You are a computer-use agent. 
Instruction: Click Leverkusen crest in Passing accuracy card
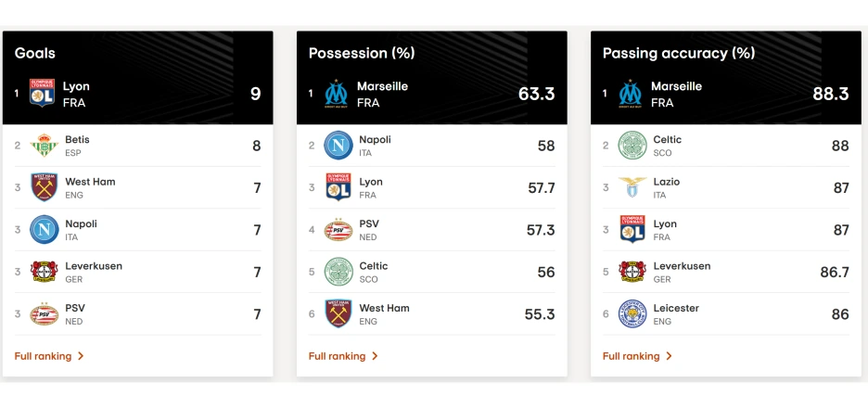pyautogui.click(x=632, y=272)
